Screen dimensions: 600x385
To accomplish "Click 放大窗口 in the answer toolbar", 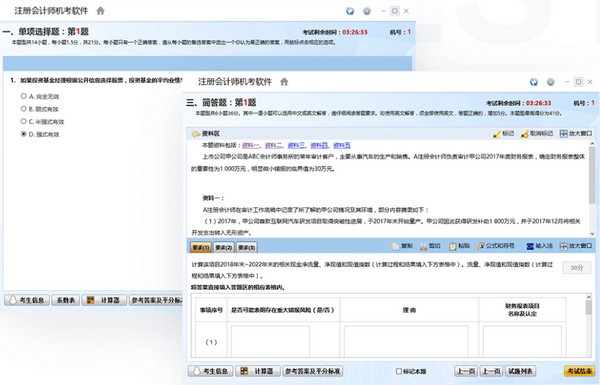I will tap(576, 246).
